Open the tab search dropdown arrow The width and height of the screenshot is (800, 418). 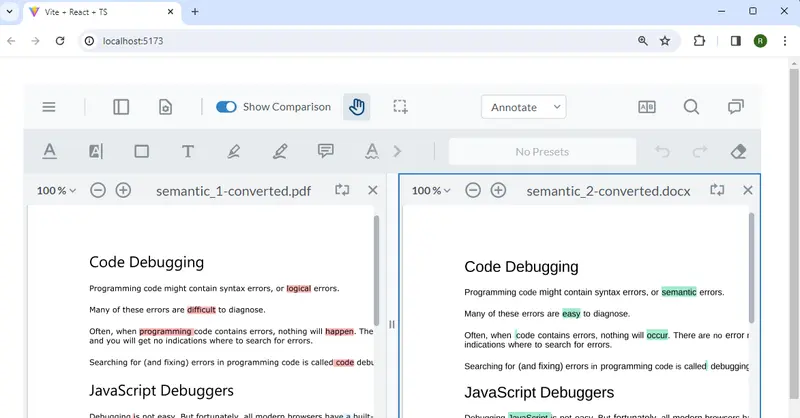point(9,11)
